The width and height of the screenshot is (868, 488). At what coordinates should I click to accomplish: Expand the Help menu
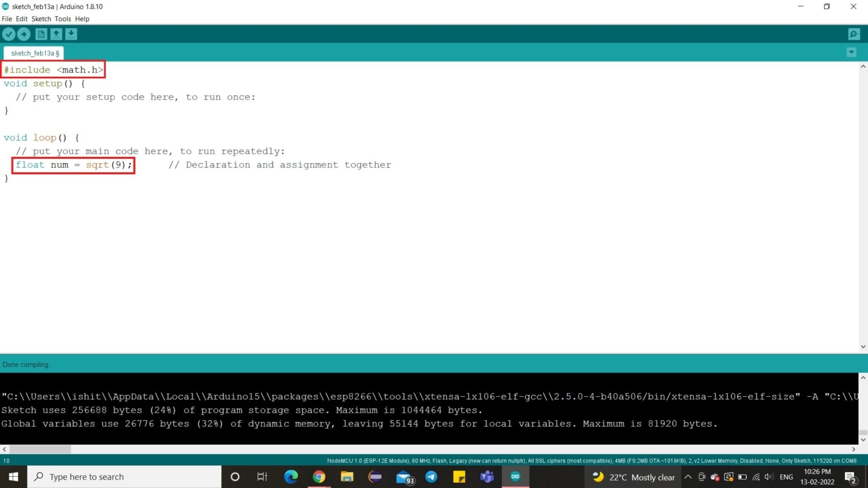82,19
